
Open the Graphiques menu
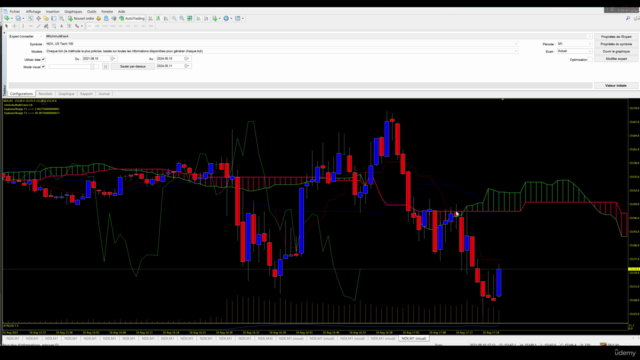click(73, 11)
